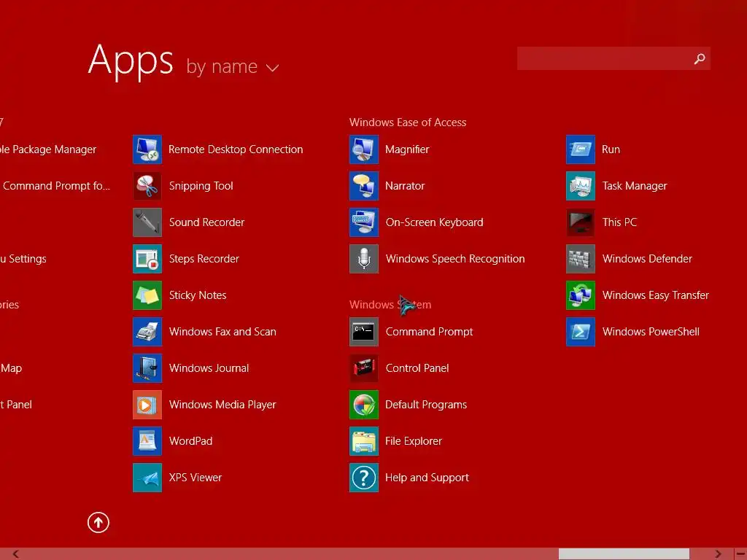Launch the Narrator icon

click(x=364, y=186)
